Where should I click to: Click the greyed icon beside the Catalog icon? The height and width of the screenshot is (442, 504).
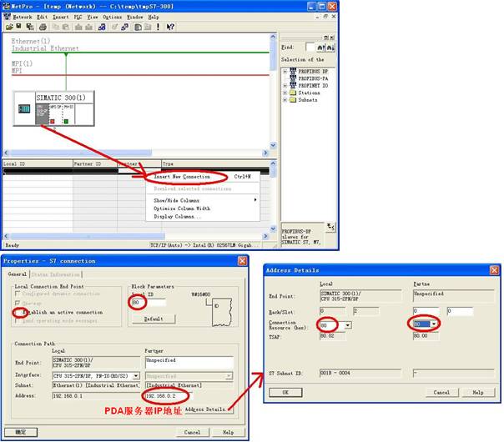pos(148,27)
